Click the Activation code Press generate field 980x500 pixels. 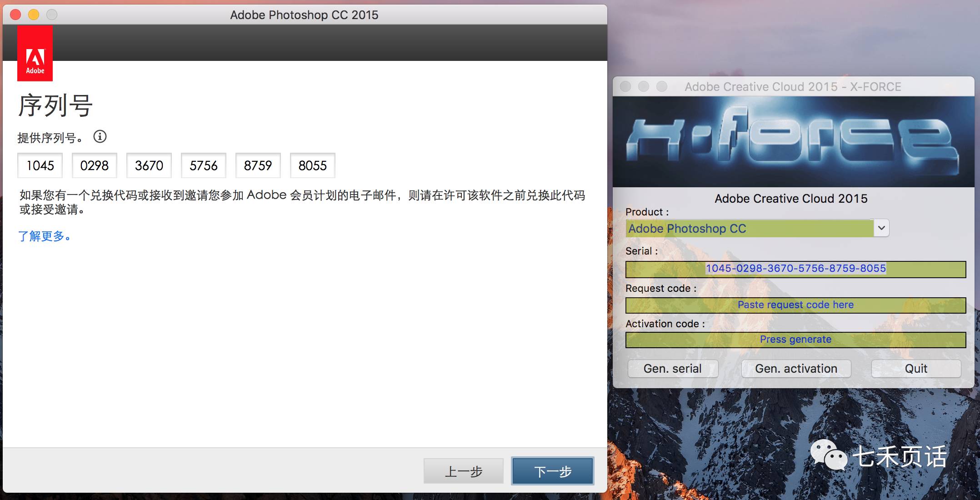click(x=796, y=340)
